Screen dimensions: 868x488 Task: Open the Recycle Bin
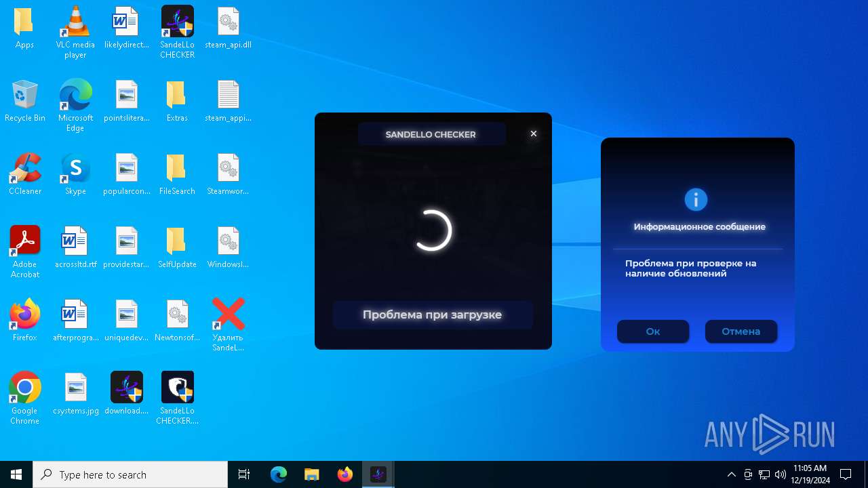24,101
